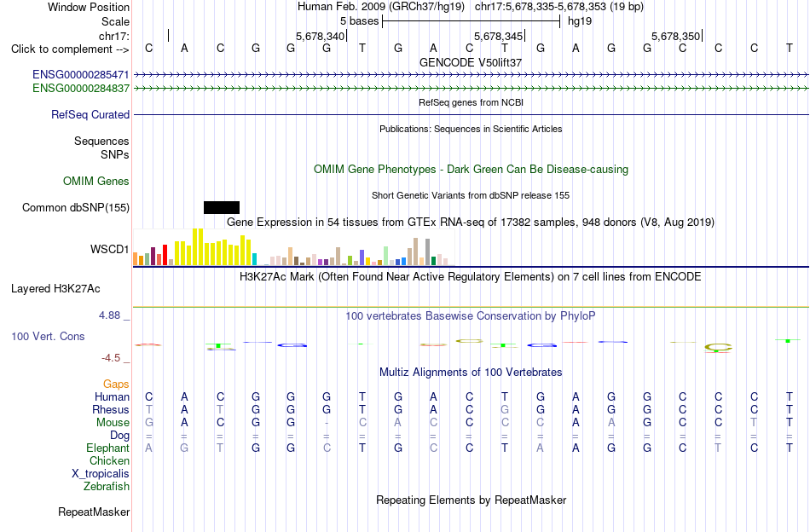
Task: Click '100 vertebrates Basewise Conservation by PhyloP' title
Action: tap(471, 315)
